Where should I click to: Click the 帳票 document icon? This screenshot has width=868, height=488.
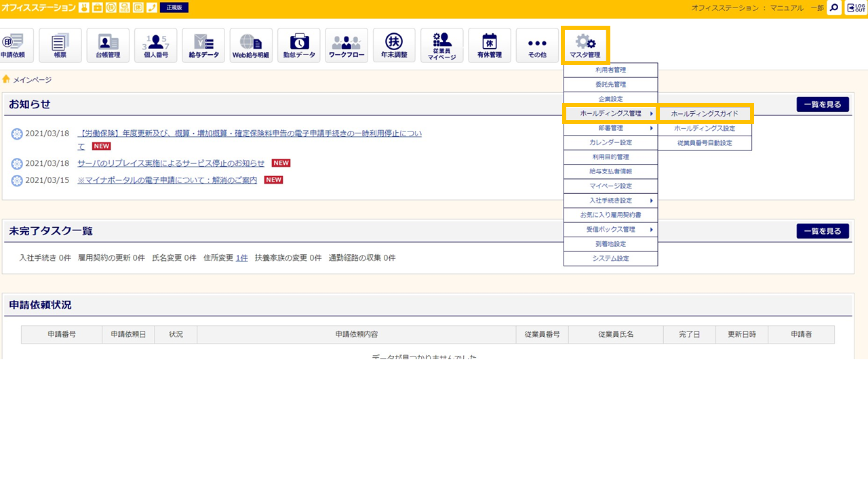60,45
